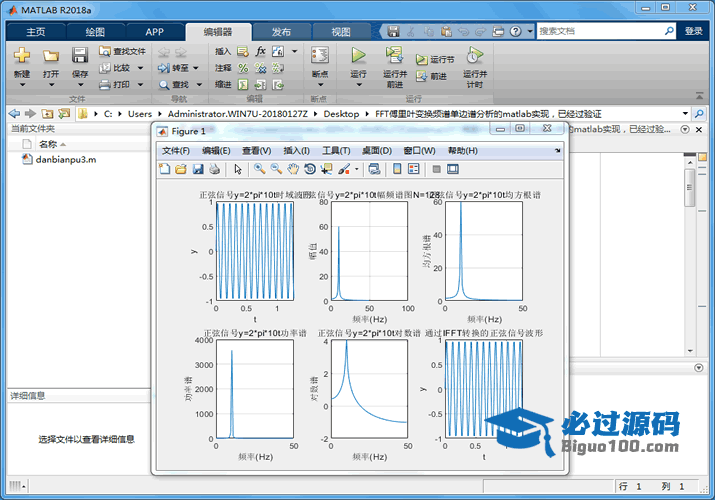This screenshot has width=715, height=500.
Task: Click the smart indent icon beside 缩进
Action: coord(243,85)
